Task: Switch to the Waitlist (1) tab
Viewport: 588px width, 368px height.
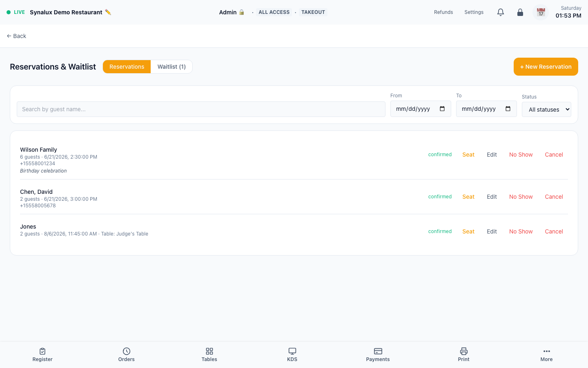Action: coord(171,67)
